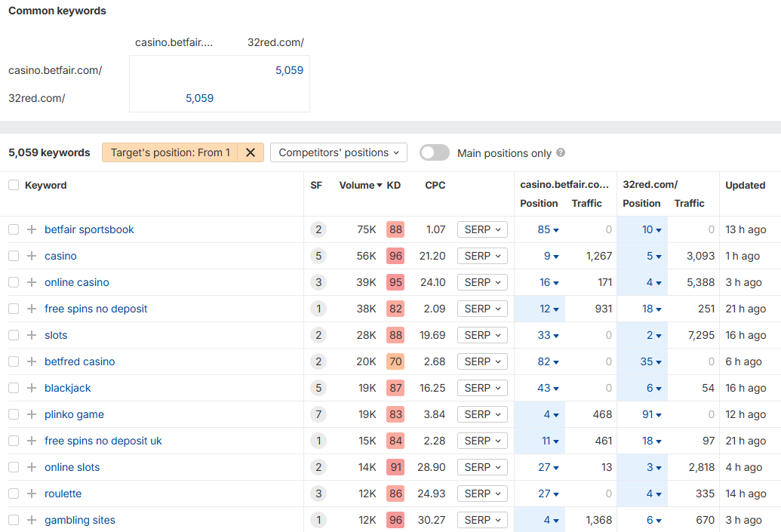This screenshot has width=781, height=532.
Task: Select the checkbox for gambling sites row
Action: pyautogui.click(x=14, y=520)
